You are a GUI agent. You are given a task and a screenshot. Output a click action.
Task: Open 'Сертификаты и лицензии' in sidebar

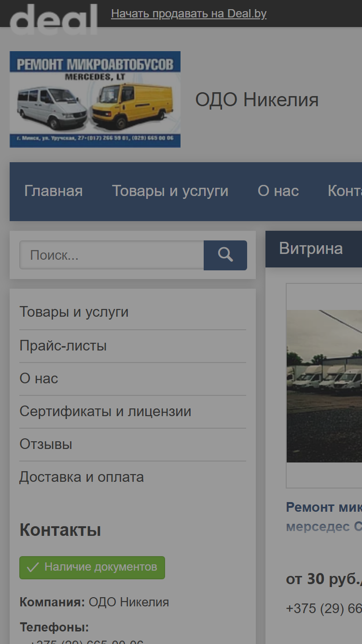coord(105,411)
